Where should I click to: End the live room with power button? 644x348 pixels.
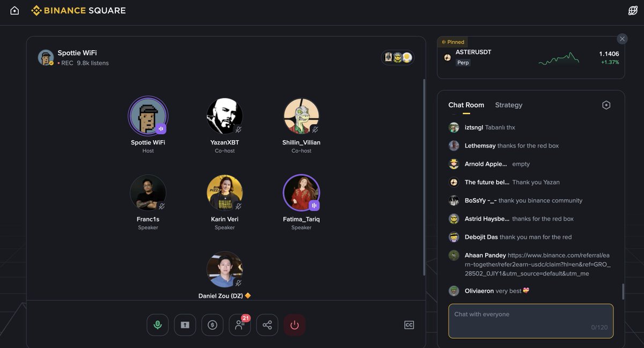click(295, 325)
